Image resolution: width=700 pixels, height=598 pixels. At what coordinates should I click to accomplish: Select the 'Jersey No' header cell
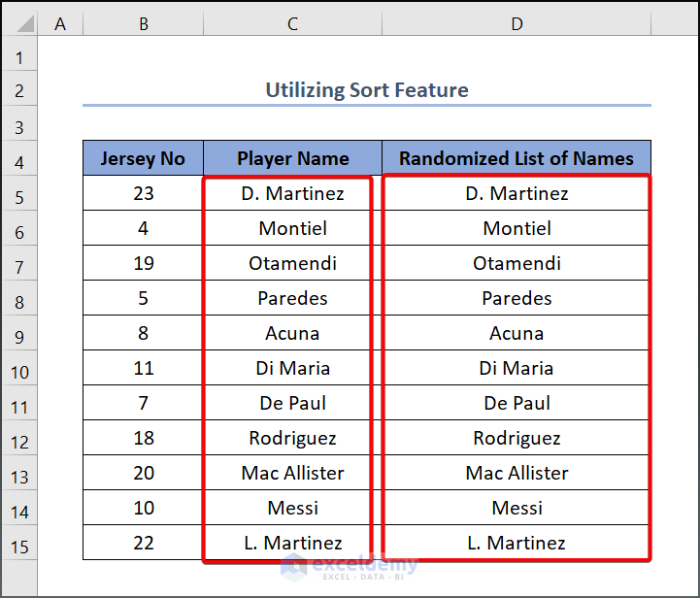[144, 158]
